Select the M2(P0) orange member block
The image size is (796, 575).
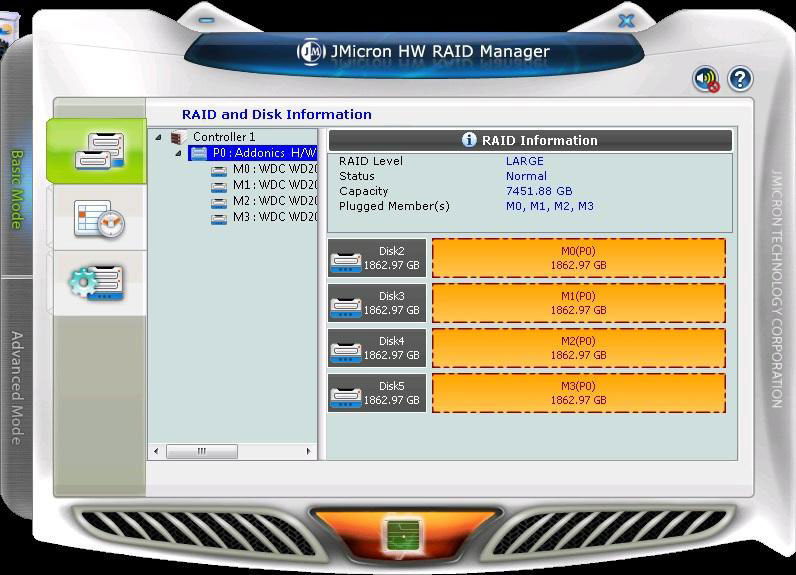(x=578, y=348)
